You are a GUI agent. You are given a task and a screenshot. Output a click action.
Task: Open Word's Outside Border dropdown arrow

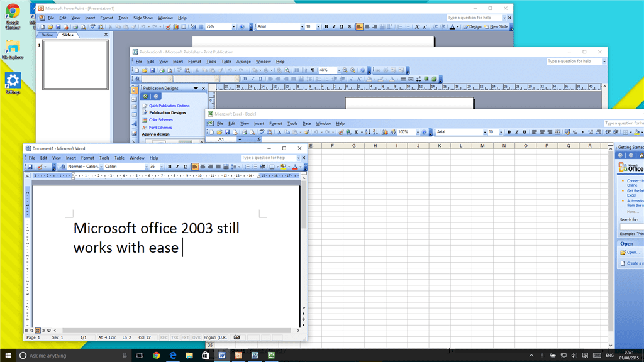pyautogui.click(x=277, y=167)
